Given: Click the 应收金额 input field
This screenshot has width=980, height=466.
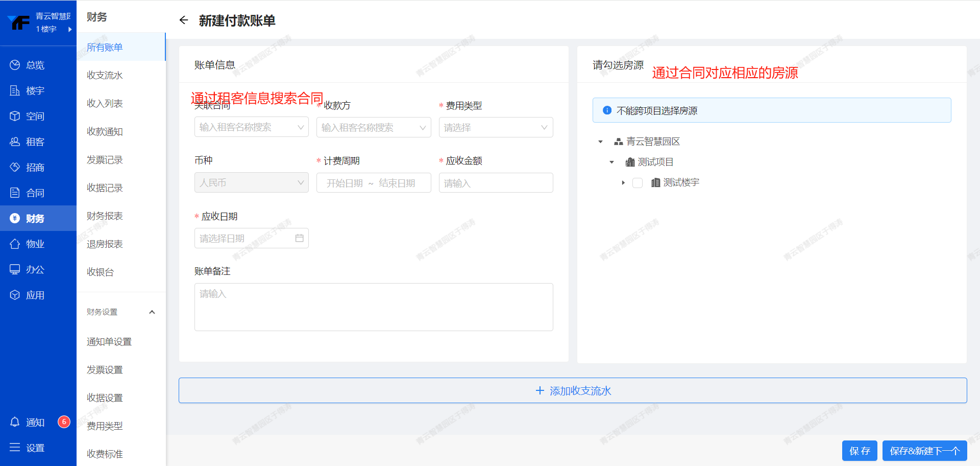Looking at the screenshot, I should coord(496,183).
